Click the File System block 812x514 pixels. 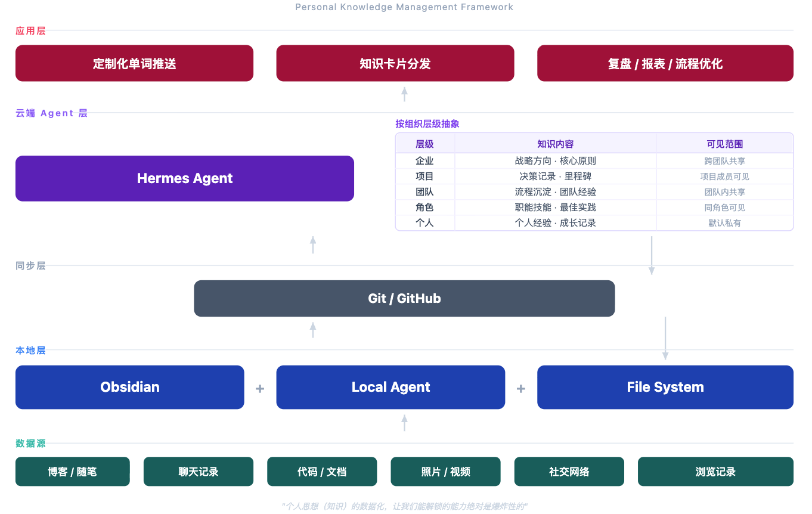(x=665, y=387)
